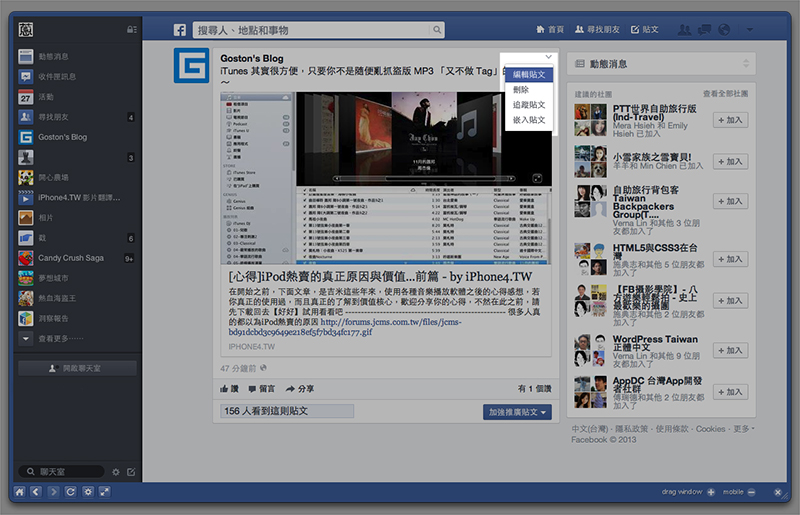Click 留言 to comment on the post

262,389
